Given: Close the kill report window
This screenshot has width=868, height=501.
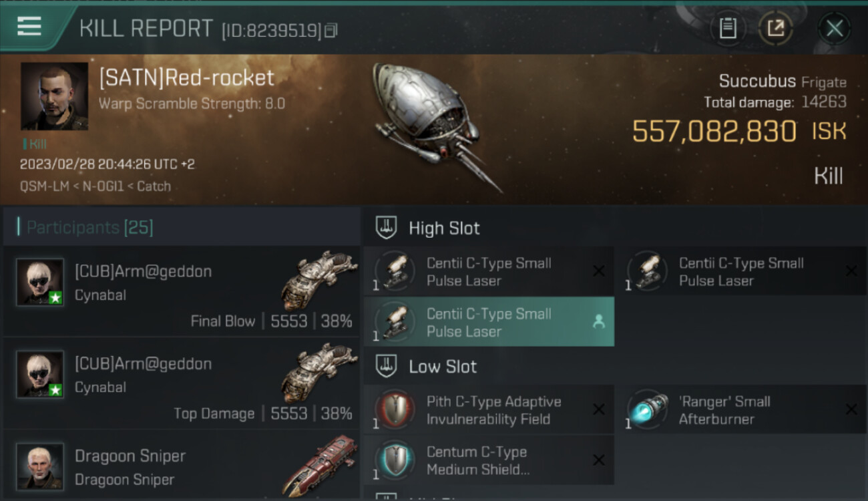Looking at the screenshot, I should tap(835, 28).
